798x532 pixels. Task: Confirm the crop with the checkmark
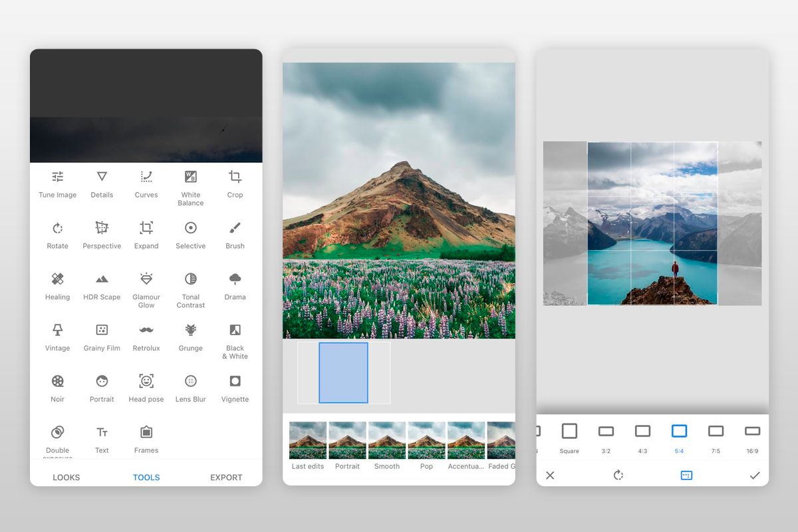tap(755, 475)
